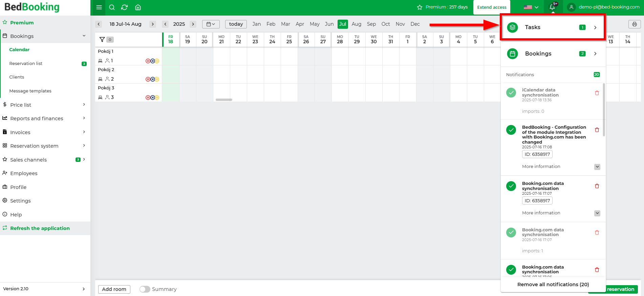Click the Extend access button
Viewport: 644px width, 296px height.
pos(492,7)
